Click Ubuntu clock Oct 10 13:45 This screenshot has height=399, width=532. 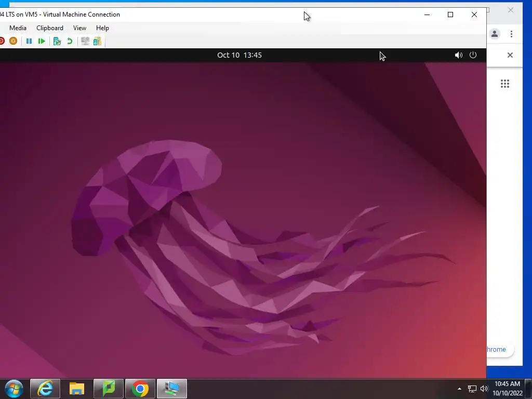pos(240,55)
